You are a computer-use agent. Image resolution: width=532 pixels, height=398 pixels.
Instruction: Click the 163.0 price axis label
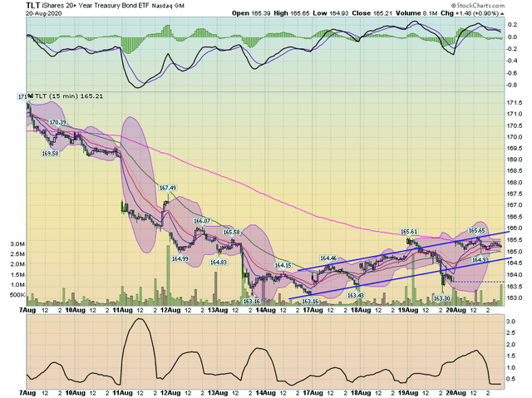[x=514, y=298]
